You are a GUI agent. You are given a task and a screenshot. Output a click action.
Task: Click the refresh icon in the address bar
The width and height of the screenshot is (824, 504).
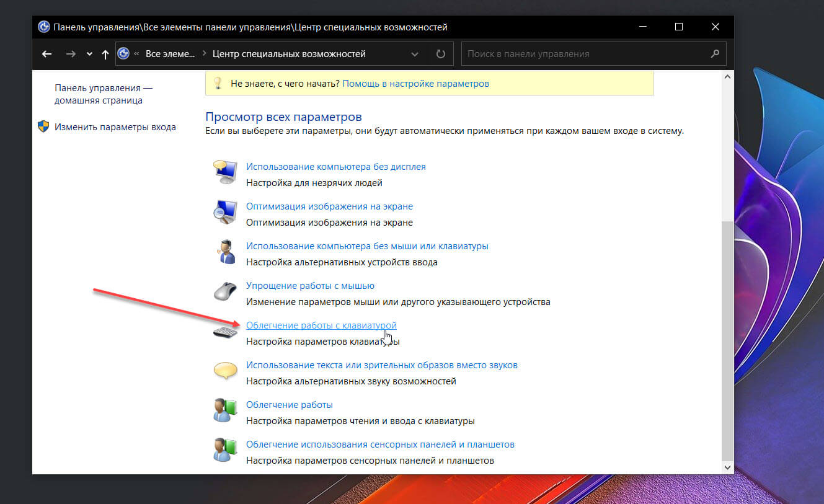tap(441, 54)
